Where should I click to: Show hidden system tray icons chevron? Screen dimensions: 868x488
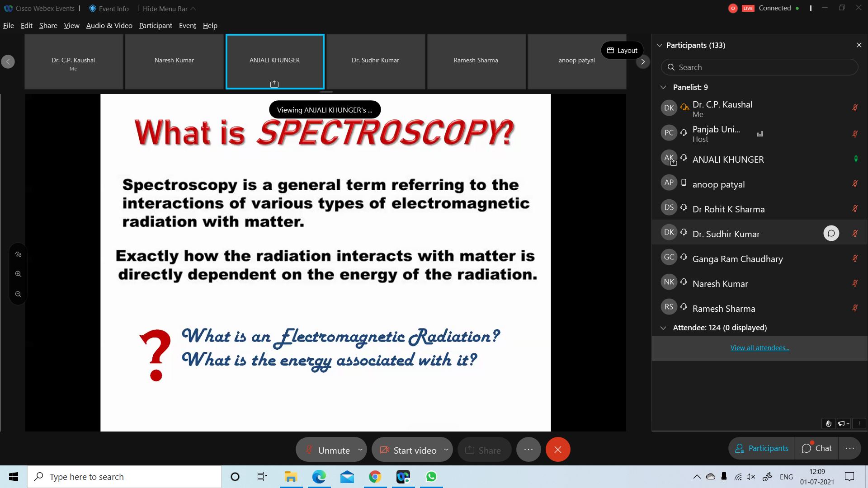coord(697,477)
